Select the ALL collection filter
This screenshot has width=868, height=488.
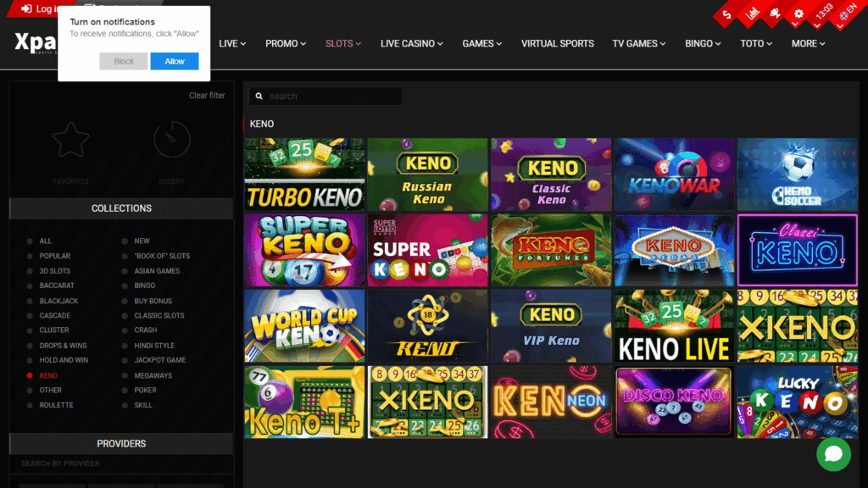[45, 241]
